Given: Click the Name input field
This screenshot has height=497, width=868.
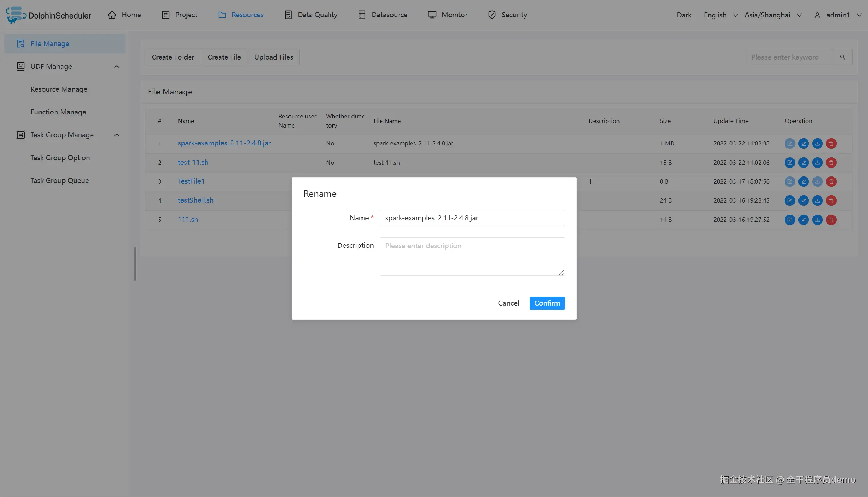Looking at the screenshot, I should pos(472,218).
